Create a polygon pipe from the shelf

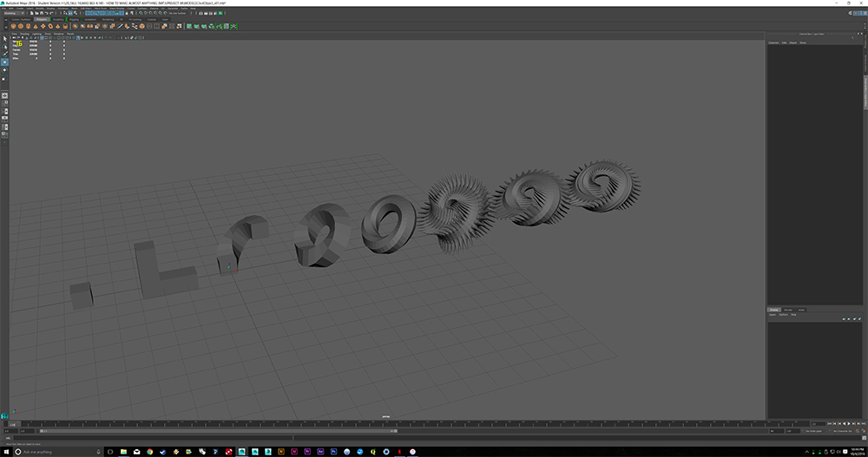click(65, 26)
